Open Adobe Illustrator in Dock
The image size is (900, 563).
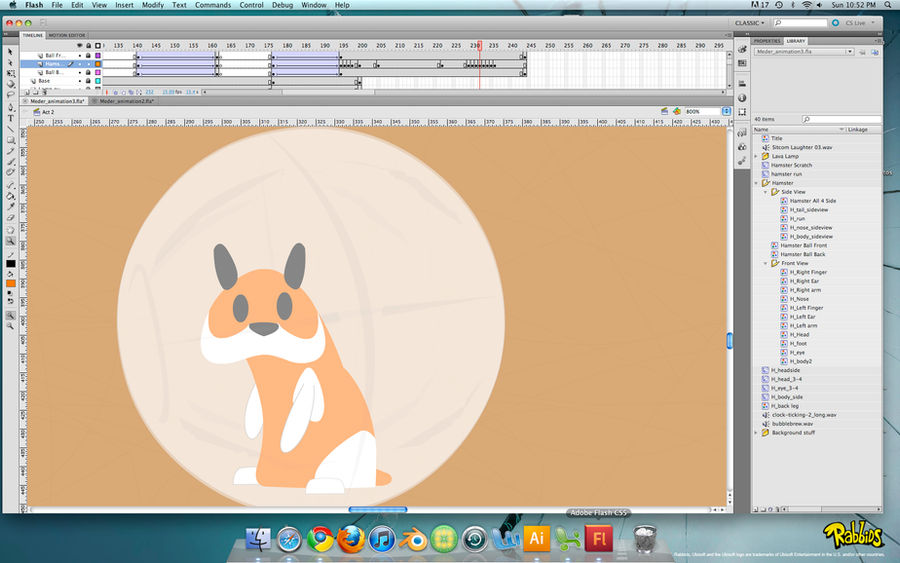(x=537, y=538)
